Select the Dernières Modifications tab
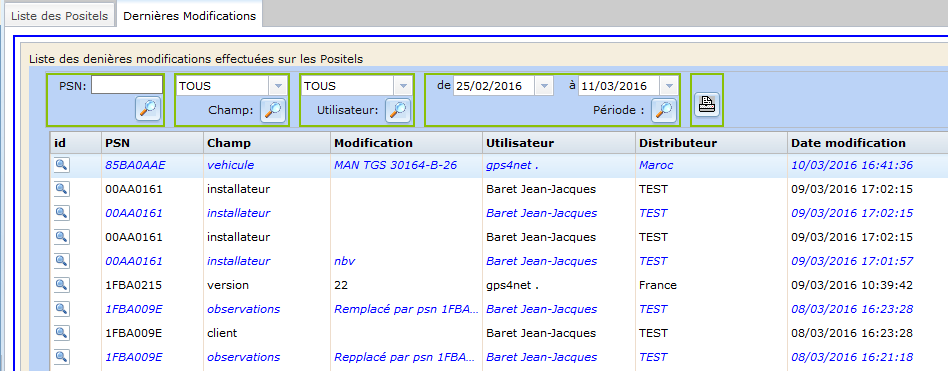948x371 pixels. click(x=189, y=16)
